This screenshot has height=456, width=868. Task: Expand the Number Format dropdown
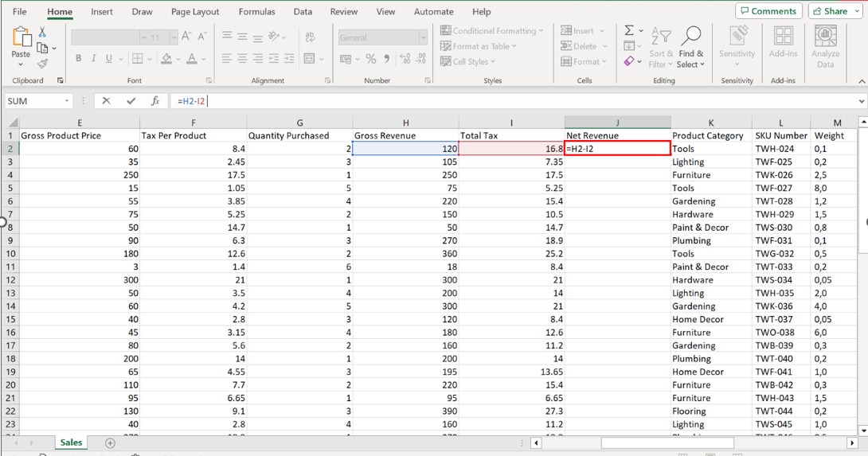tap(423, 37)
